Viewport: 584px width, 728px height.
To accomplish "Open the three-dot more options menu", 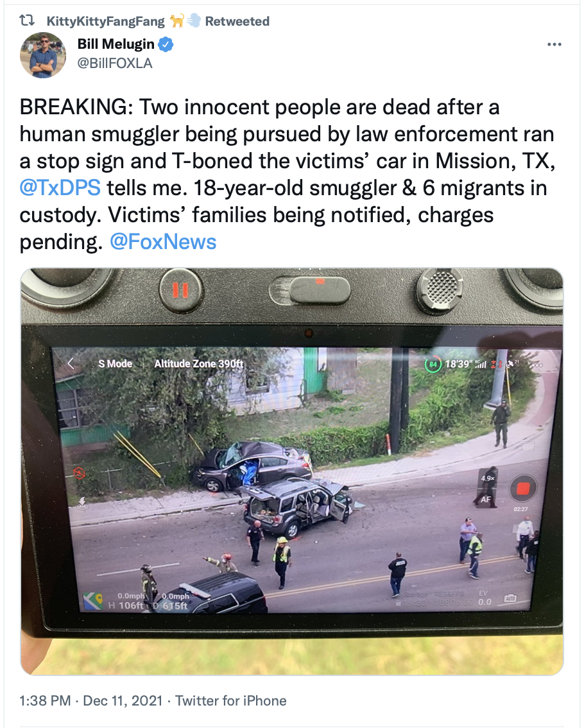I will click(x=554, y=44).
